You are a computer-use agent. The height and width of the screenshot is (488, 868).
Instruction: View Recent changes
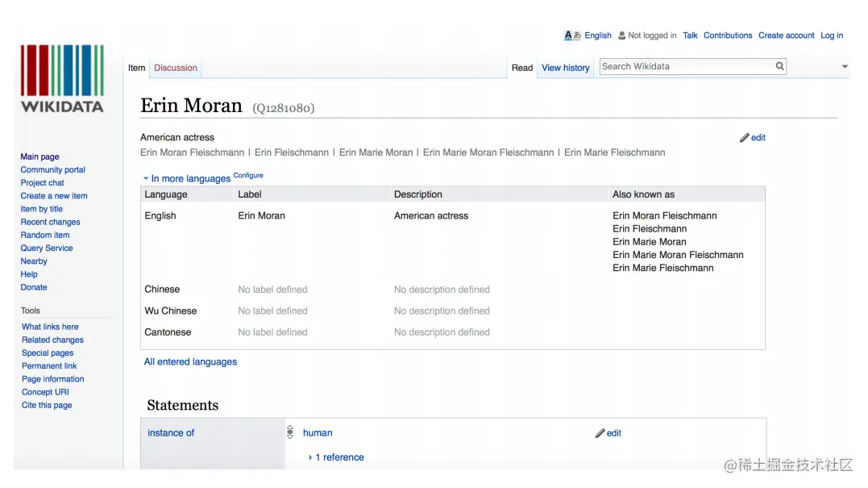(x=51, y=222)
